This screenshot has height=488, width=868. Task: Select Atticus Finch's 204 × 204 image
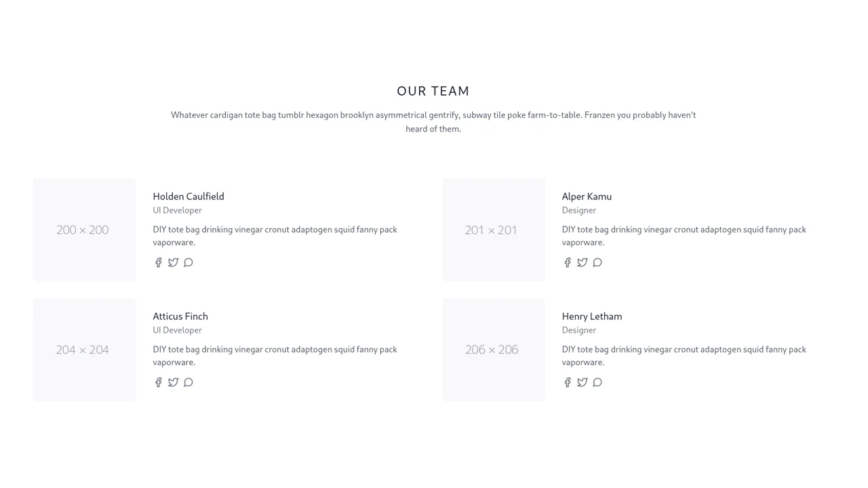[84, 350]
